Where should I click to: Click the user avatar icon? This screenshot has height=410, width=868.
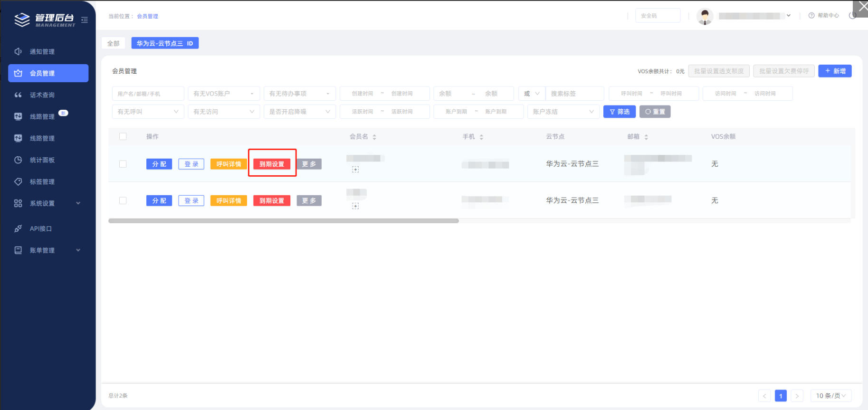[705, 16]
